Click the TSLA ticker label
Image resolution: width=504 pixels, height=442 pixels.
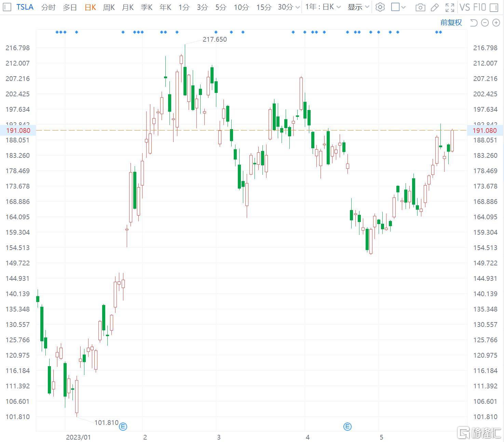25,7
